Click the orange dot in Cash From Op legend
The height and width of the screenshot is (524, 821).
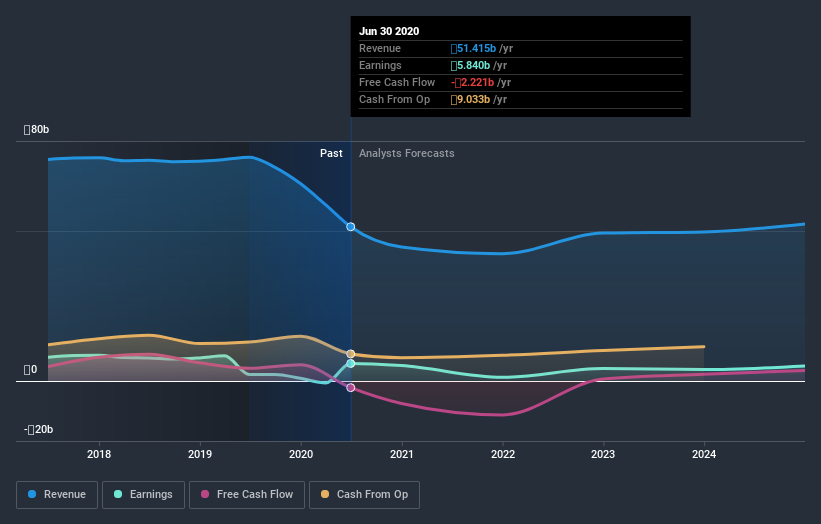pos(325,494)
